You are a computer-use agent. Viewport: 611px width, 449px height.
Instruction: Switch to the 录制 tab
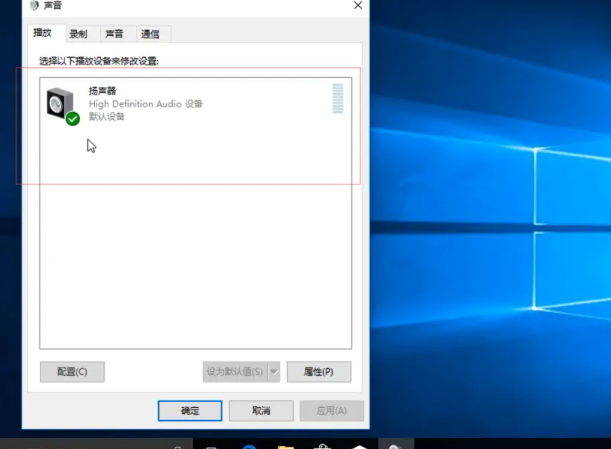click(78, 34)
